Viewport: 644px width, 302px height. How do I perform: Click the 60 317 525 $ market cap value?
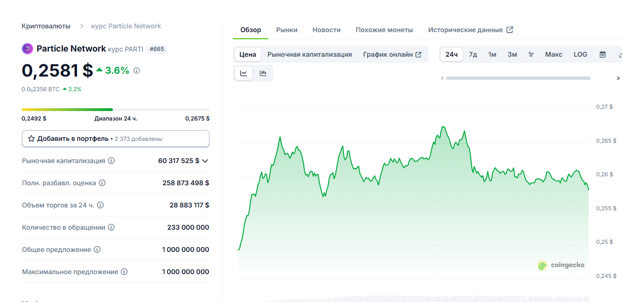pos(179,161)
